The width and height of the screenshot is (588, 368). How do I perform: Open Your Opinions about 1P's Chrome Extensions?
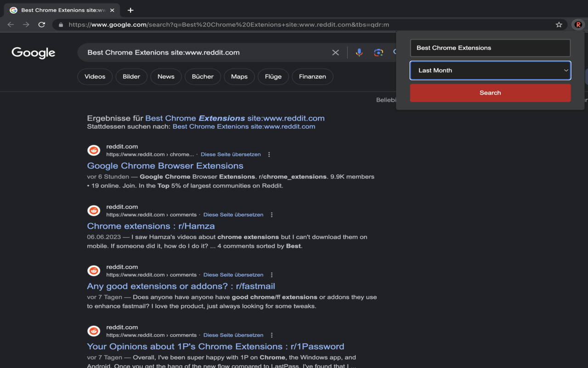click(215, 346)
